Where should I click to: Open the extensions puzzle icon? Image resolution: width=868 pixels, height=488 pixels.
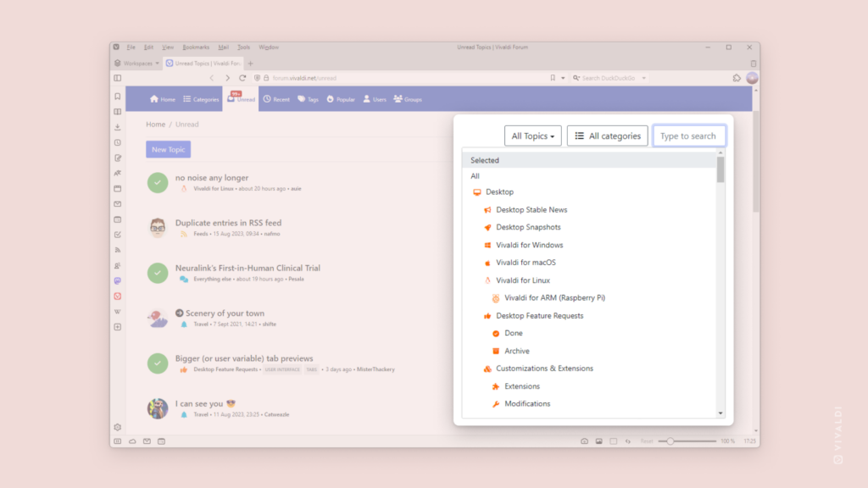click(x=737, y=78)
